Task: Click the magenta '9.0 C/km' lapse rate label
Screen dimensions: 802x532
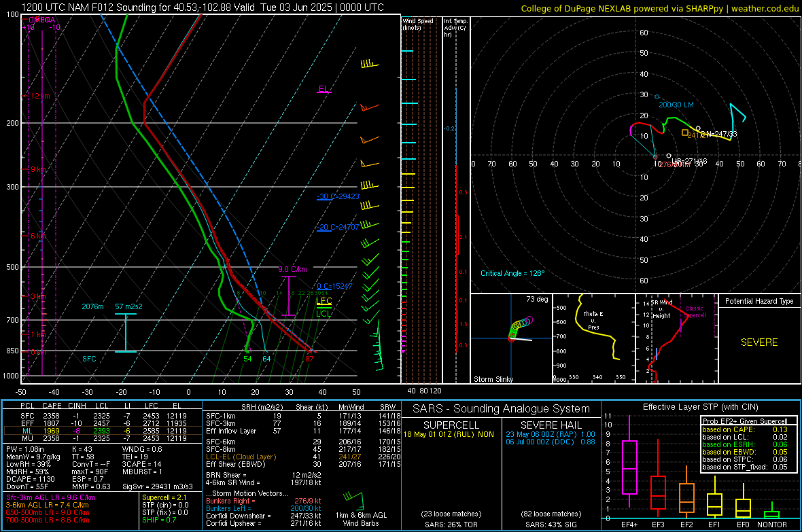Action: click(x=292, y=269)
